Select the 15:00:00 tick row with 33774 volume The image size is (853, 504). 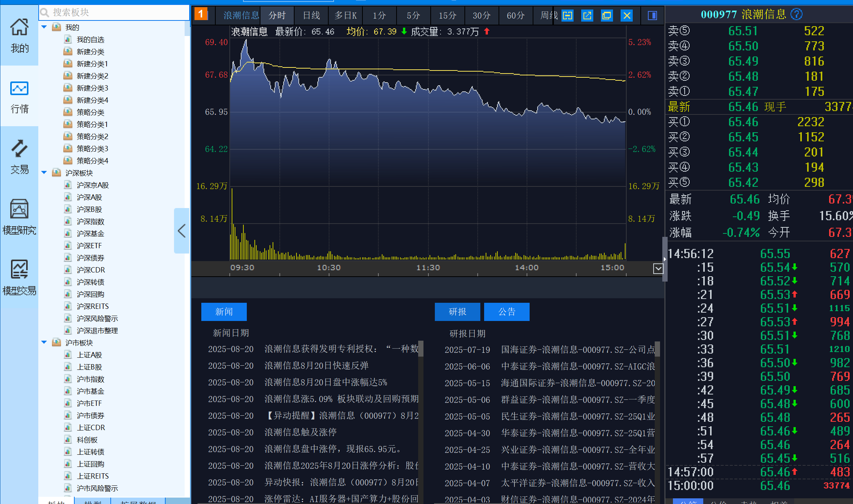(x=758, y=485)
